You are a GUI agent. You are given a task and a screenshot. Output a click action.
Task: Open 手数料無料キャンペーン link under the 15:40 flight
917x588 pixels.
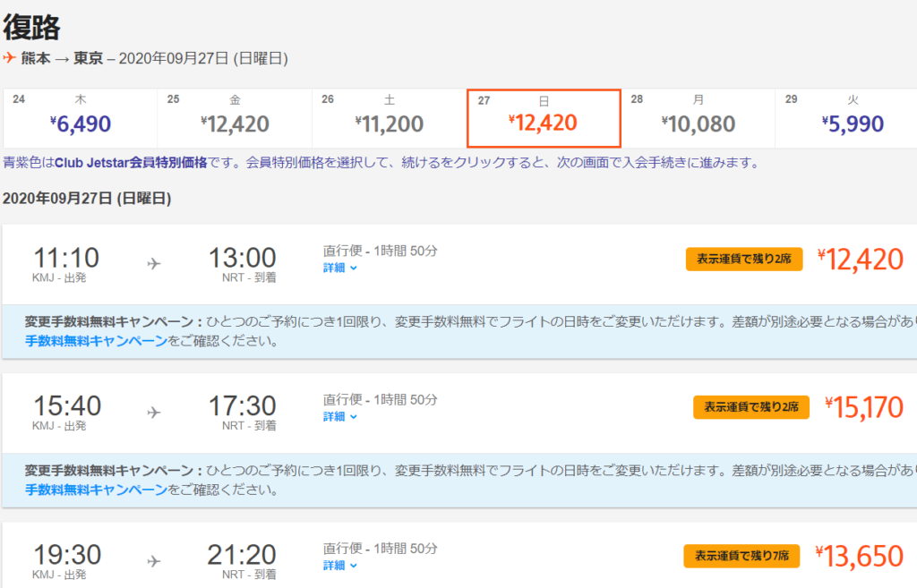96,490
